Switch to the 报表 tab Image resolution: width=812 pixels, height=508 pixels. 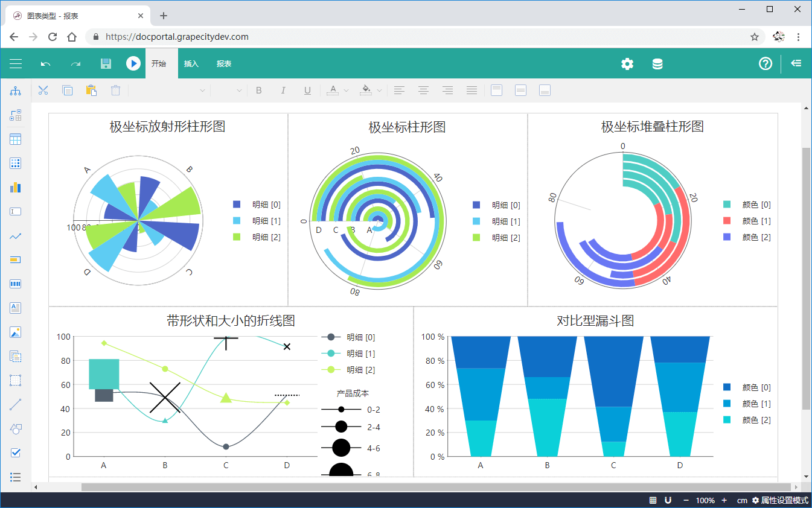[x=224, y=63]
